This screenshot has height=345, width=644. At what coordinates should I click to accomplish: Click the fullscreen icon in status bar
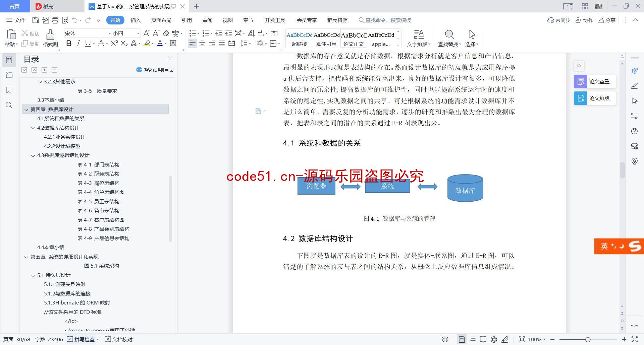coord(635,339)
